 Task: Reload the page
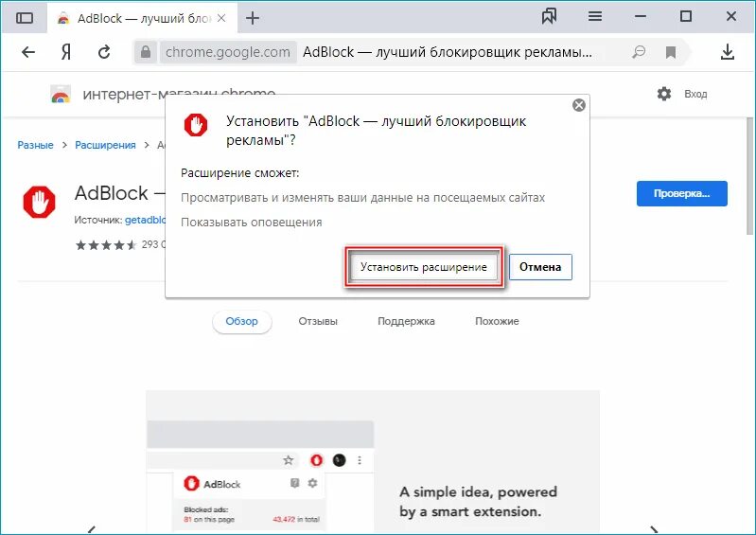point(104,52)
